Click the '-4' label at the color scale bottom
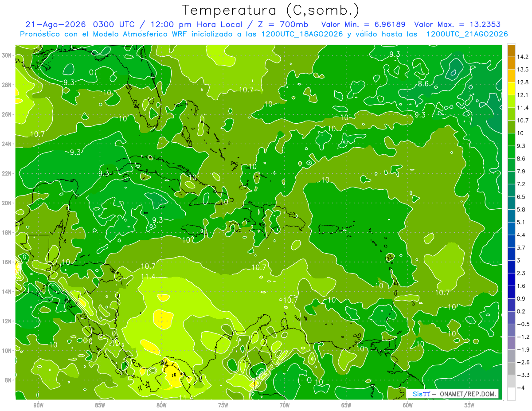532x411 pixels. click(520, 388)
